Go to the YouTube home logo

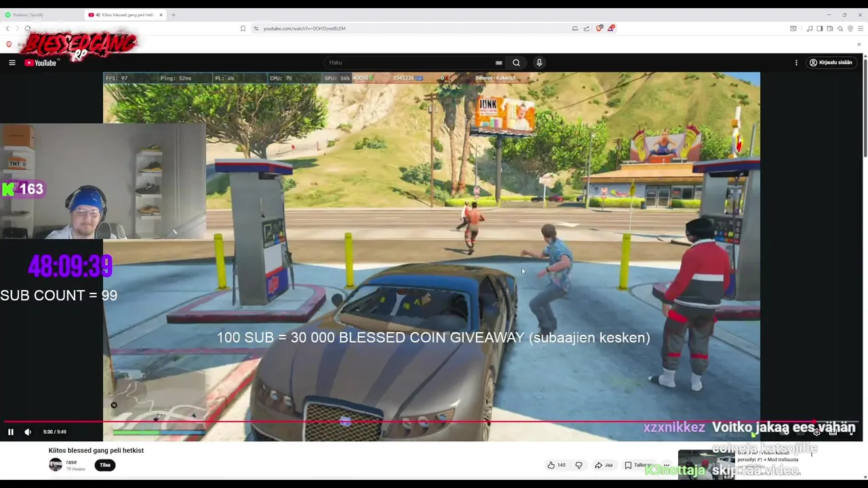coord(41,62)
